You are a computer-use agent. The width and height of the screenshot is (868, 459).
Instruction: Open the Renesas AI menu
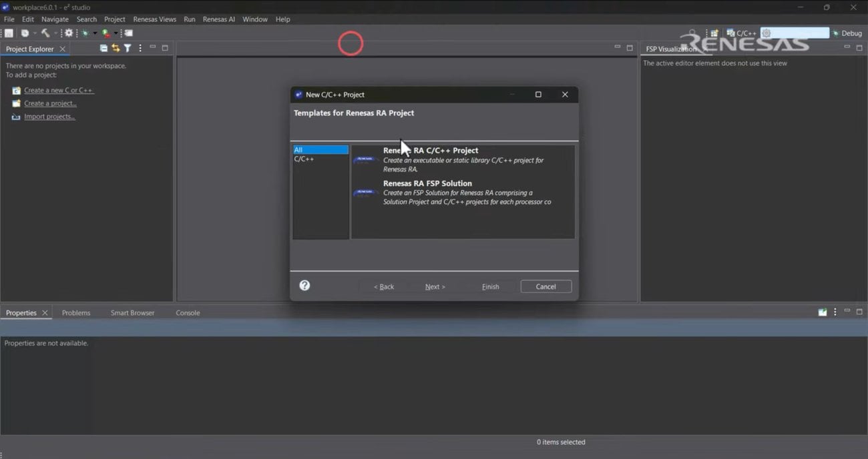(x=218, y=19)
